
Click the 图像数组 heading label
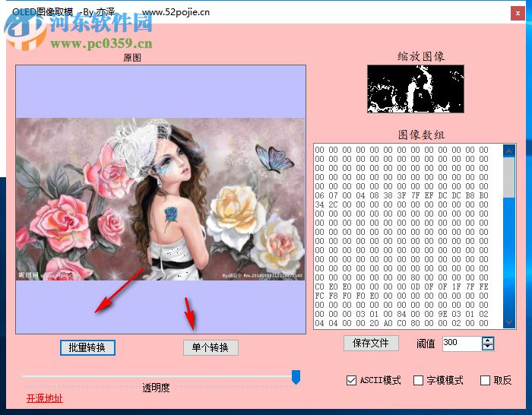421,135
